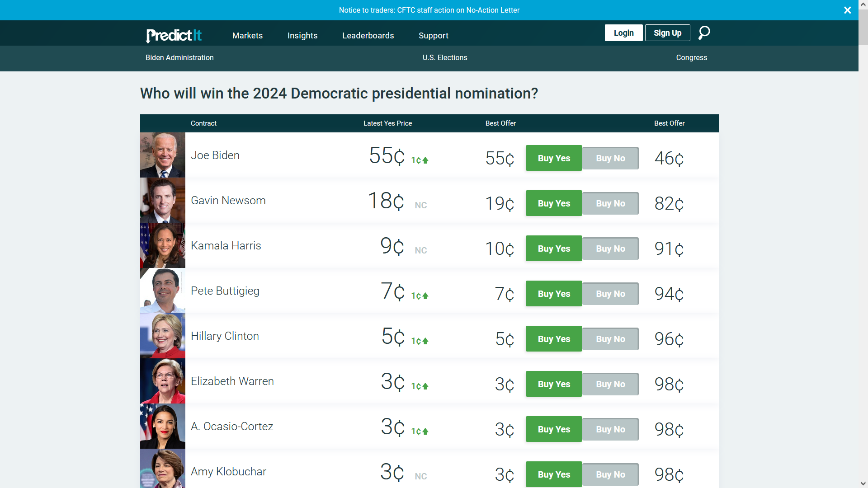Click the green up arrow in A. Ocasio-Cortez's row
Screen dimensions: 868x488
[425, 432]
